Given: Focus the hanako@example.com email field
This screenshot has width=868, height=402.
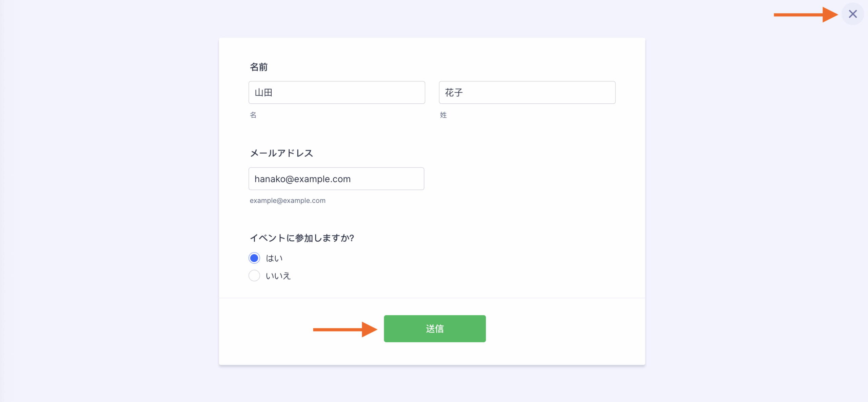Looking at the screenshot, I should pyautogui.click(x=336, y=179).
